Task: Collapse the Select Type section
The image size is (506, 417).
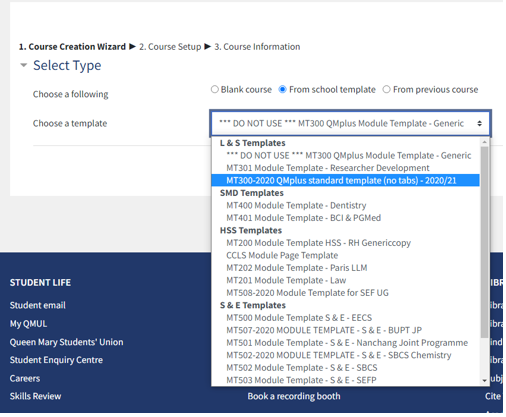Action: [x=23, y=65]
